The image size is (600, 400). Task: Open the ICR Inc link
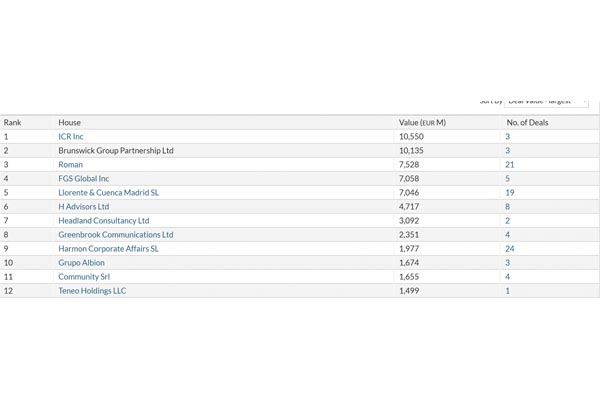click(x=71, y=136)
